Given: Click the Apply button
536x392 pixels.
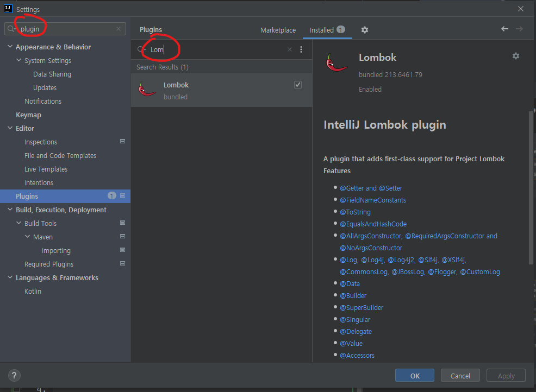Looking at the screenshot, I should tap(506, 376).
